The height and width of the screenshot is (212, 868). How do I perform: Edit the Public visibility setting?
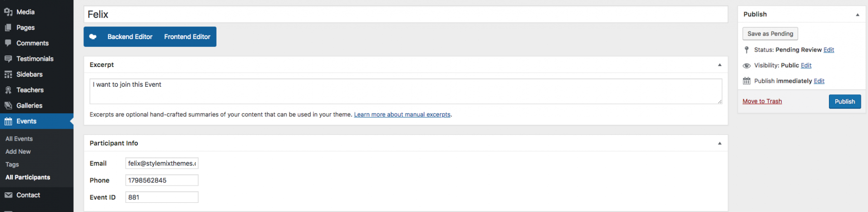tap(806, 66)
